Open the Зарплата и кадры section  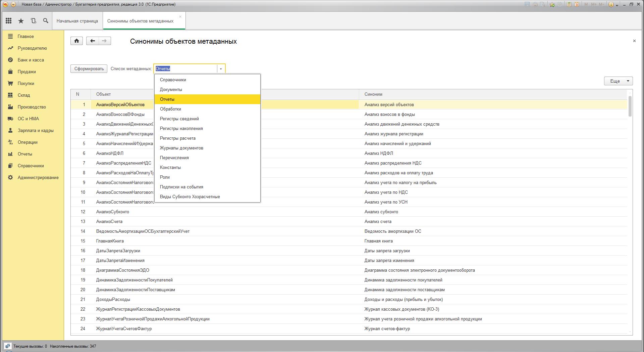pos(33,130)
